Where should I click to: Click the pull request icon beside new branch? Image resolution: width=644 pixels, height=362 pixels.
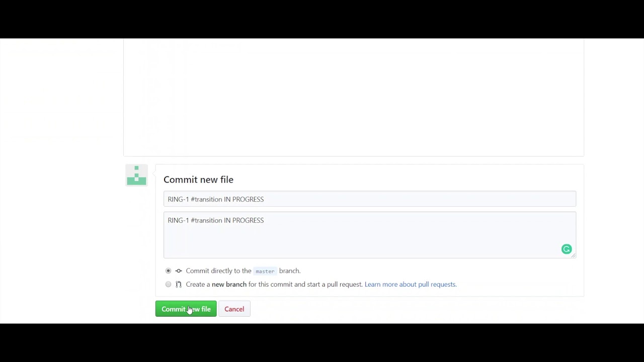point(179,285)
